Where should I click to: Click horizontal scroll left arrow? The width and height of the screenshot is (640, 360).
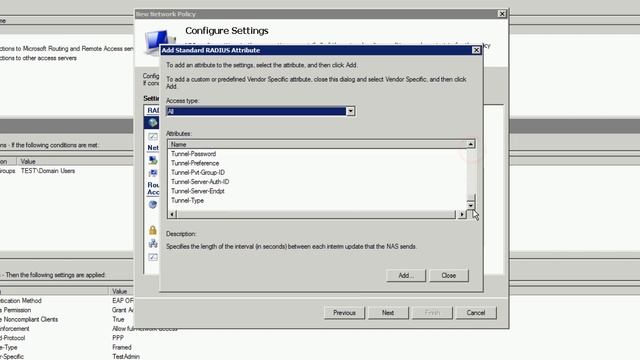(172, 214)
